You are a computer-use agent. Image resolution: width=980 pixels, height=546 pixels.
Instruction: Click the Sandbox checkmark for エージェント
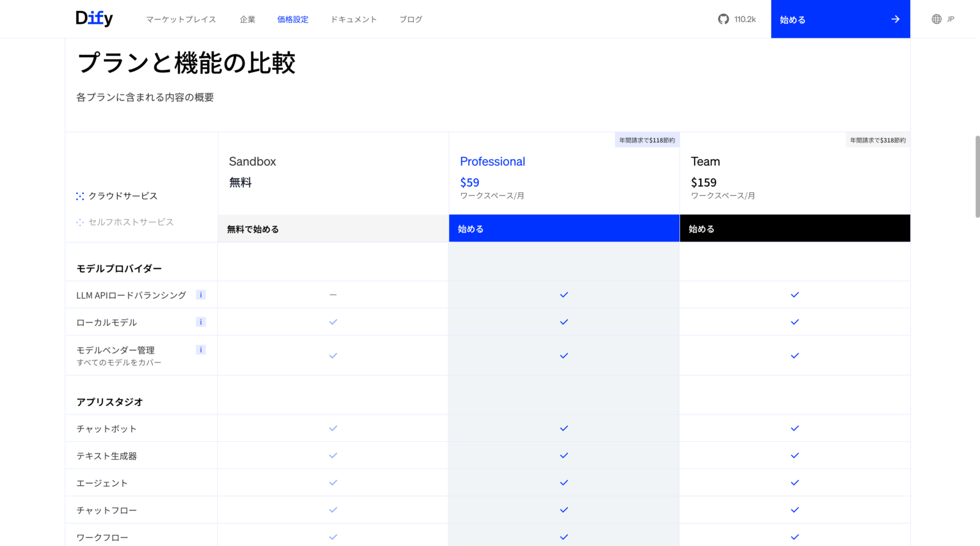(x=333, y=483)
